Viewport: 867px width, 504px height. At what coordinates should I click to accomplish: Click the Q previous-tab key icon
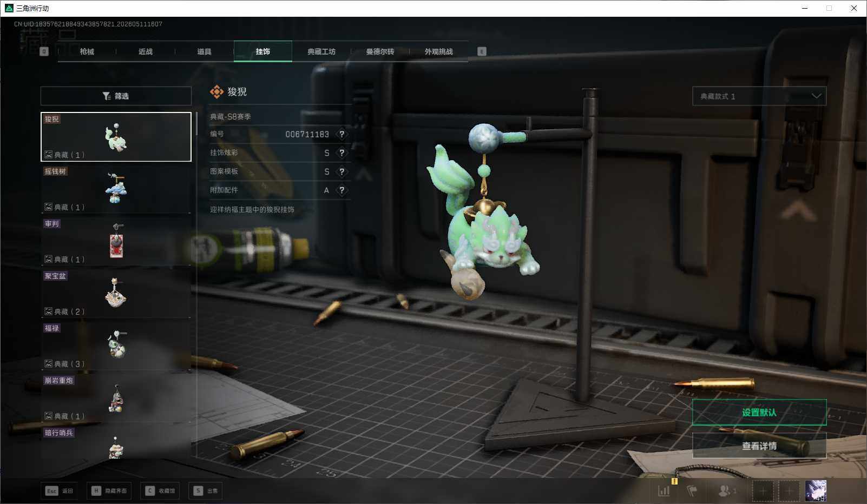pos(44,51)
